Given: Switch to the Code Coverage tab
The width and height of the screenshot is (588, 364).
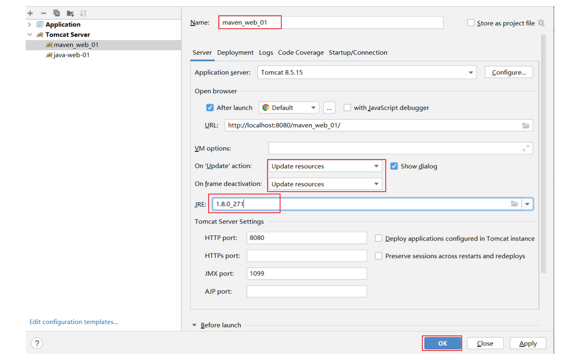Looking at the screenshot, I should pyautogui.click(x=301, y=53).
